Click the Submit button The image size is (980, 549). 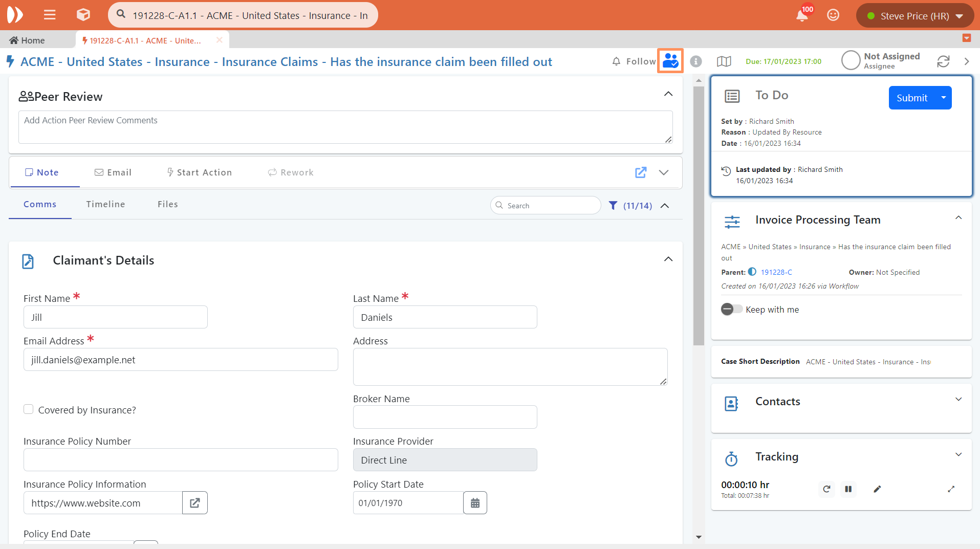(911, 98)
